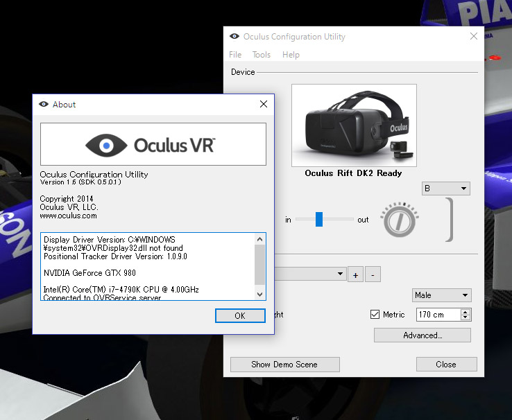Add a new user profile with plus button
The width and height of the screenshot is (512, 420).
click(355, 274)
